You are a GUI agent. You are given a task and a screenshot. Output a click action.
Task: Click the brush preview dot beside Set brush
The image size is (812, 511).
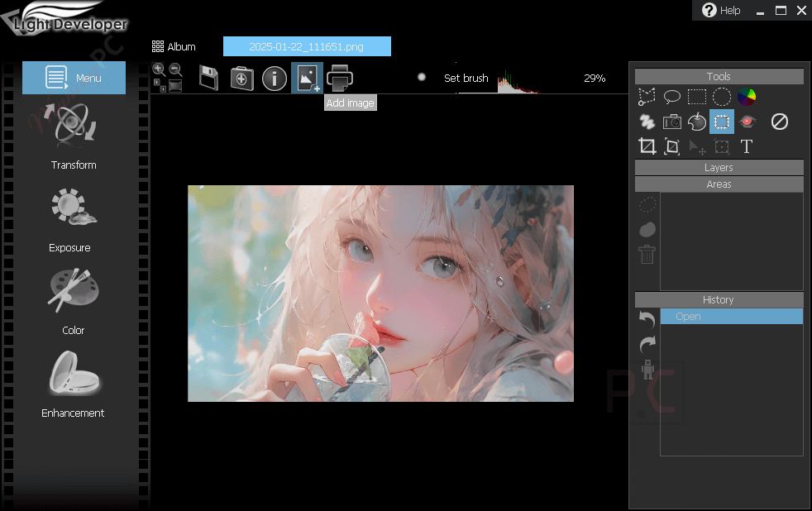click(x=422, y=77)
